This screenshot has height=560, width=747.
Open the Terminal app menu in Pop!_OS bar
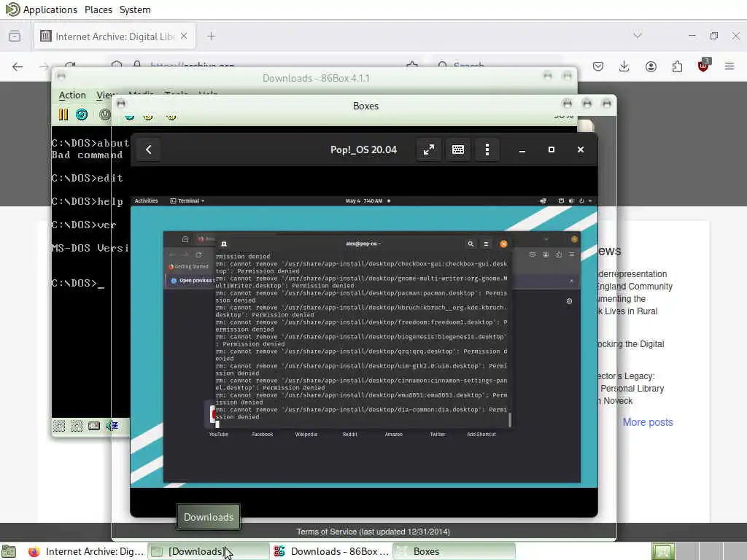point(187,201)
